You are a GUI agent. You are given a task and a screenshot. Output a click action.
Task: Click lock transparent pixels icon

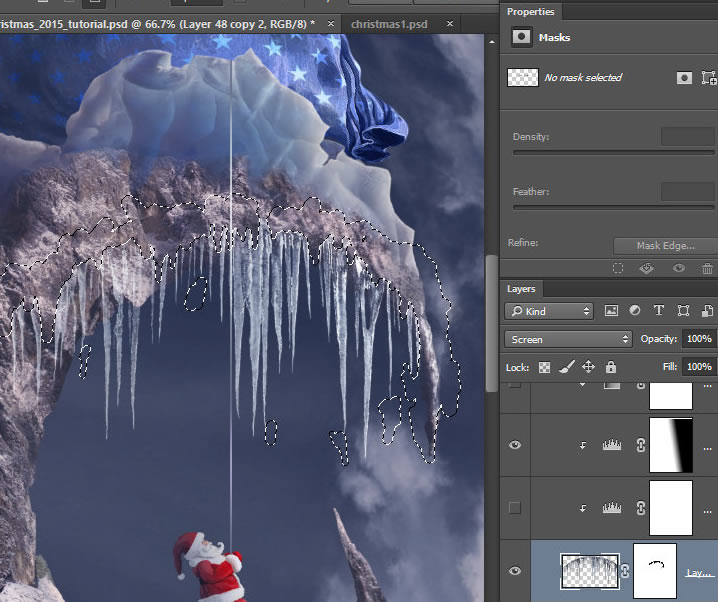544,367
